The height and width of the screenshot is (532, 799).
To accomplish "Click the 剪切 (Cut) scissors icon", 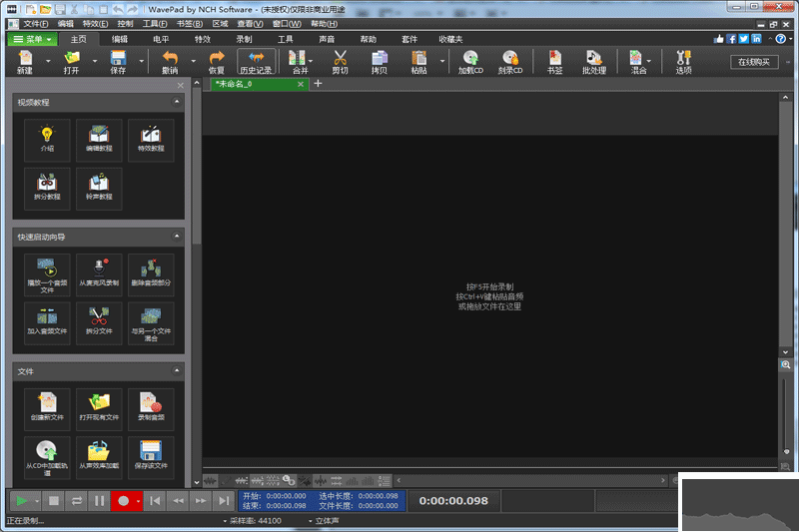I will [340, 62].
